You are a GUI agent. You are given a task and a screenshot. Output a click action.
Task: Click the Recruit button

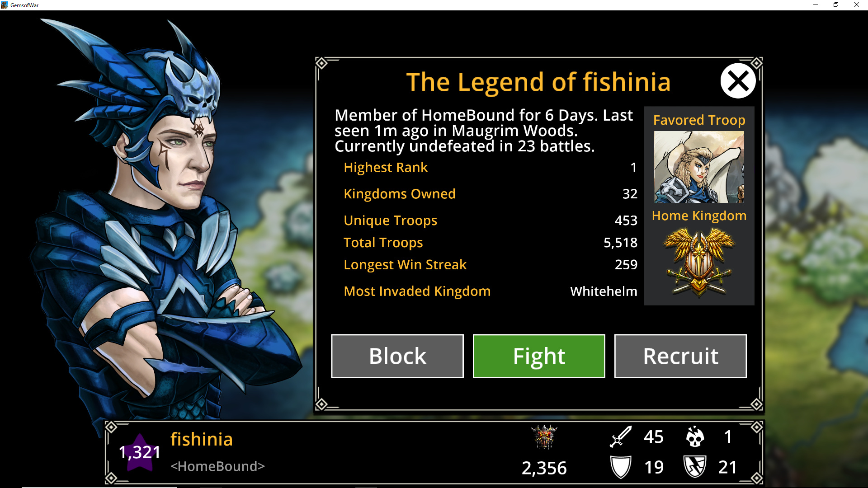[680, 356]
